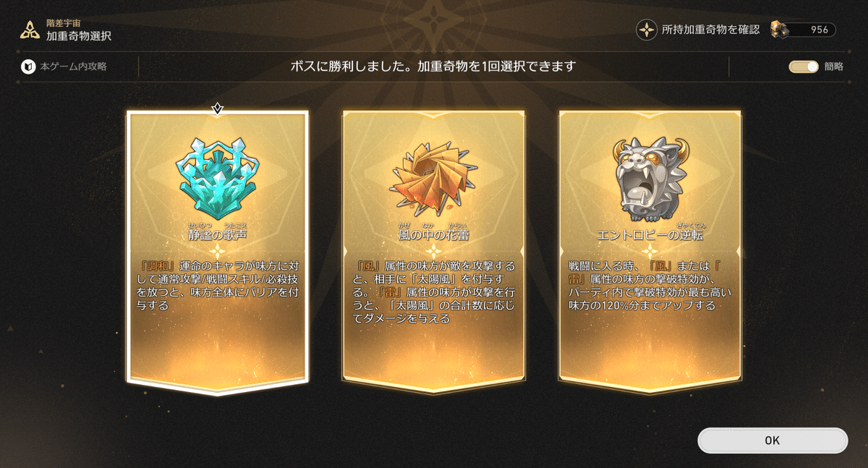Confirm selection with the OK button
Screen dimensions: 868x468
click(772, 441)
